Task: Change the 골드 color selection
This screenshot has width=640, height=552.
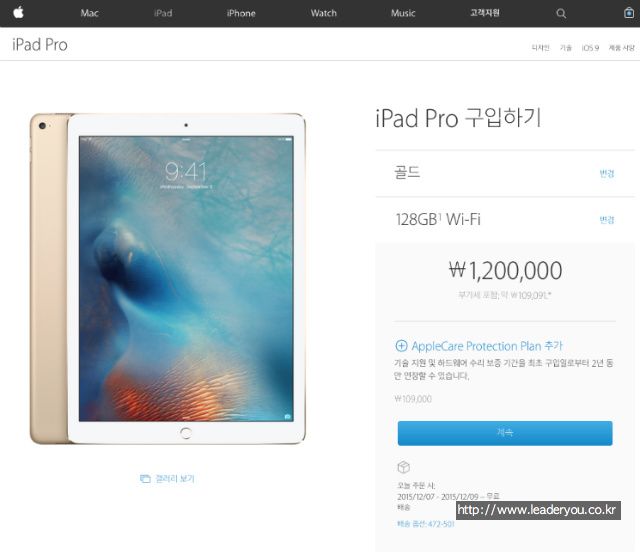Action: click(x=607, y=174)
